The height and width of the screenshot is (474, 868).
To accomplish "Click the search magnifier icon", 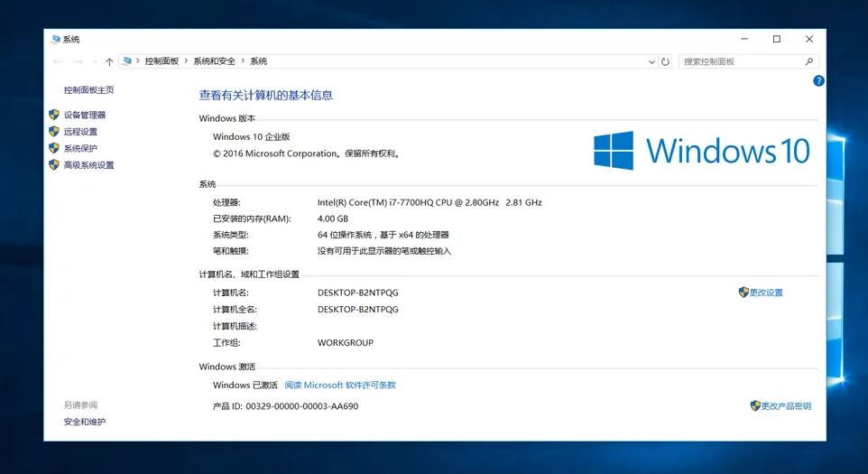I will (808, 61).
